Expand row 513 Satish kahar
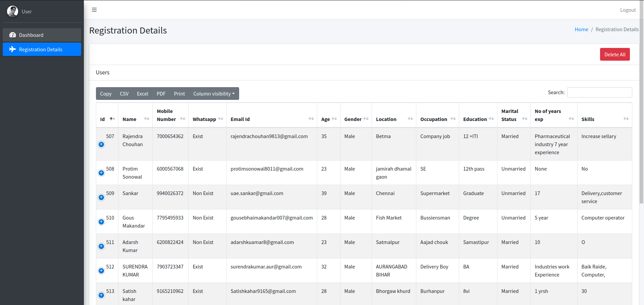The width and height of the screenshot is (644, 305). (x=101, y=295)
